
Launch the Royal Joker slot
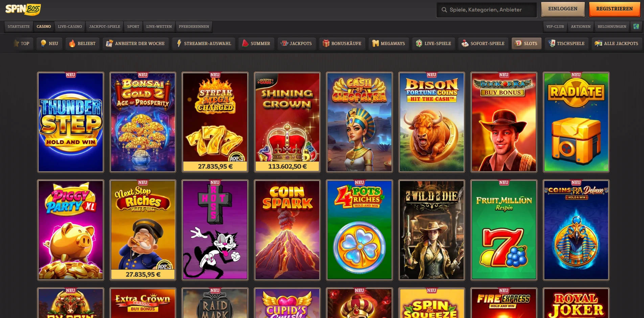[576, 303]
